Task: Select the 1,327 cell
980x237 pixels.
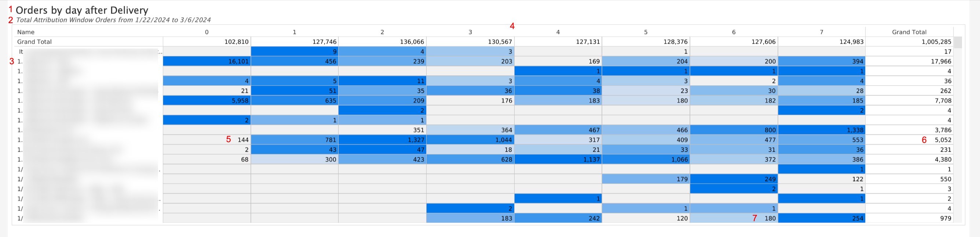Action: click(x=382, y=140)
